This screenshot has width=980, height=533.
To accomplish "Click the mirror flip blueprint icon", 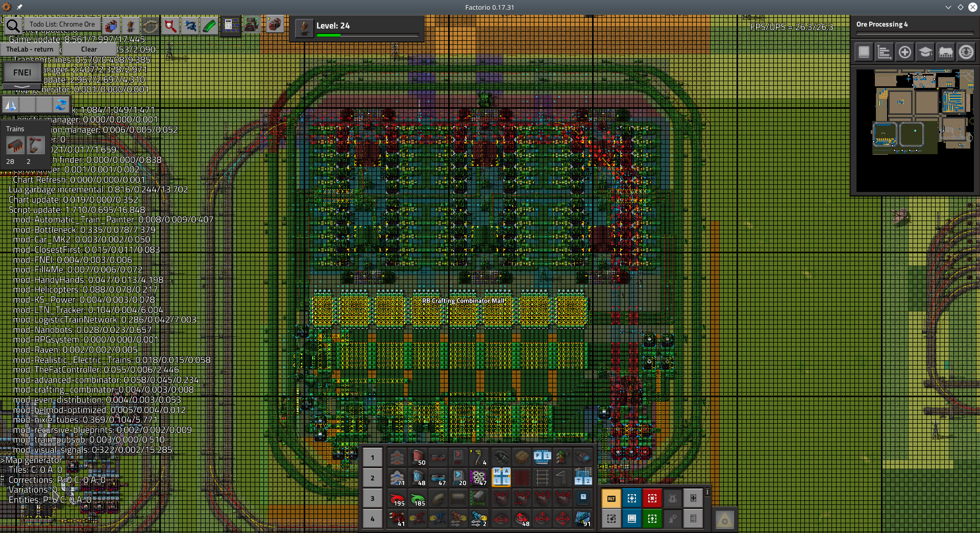I will tap(11, 105).
